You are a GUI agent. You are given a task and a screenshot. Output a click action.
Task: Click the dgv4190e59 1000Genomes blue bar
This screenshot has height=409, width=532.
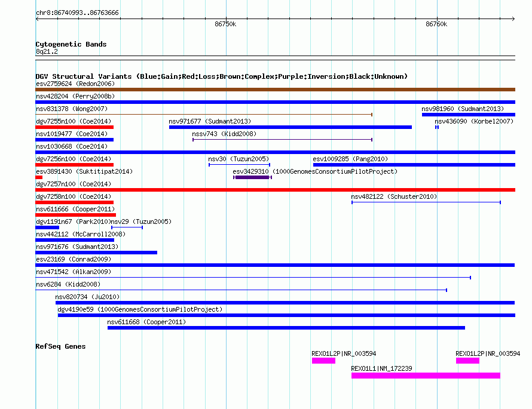pyautogui.click(x=286, y=315)
